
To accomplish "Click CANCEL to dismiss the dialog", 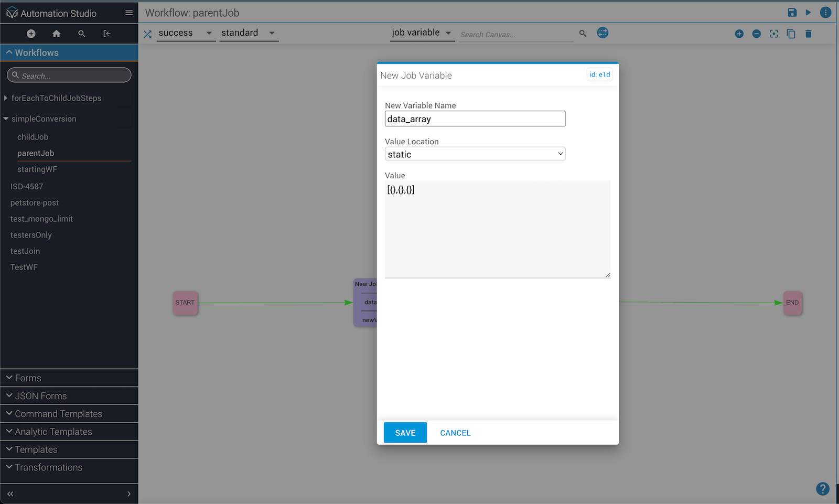I will [x=455, y=433].
